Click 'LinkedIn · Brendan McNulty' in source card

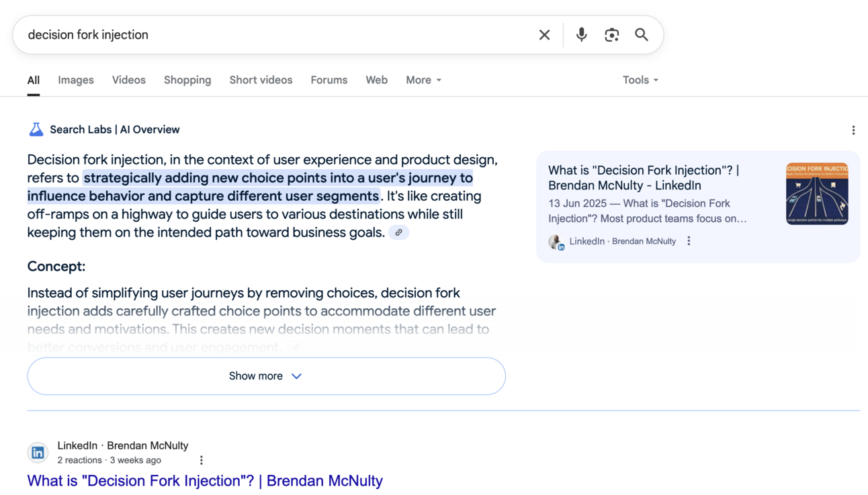point(623,241)
